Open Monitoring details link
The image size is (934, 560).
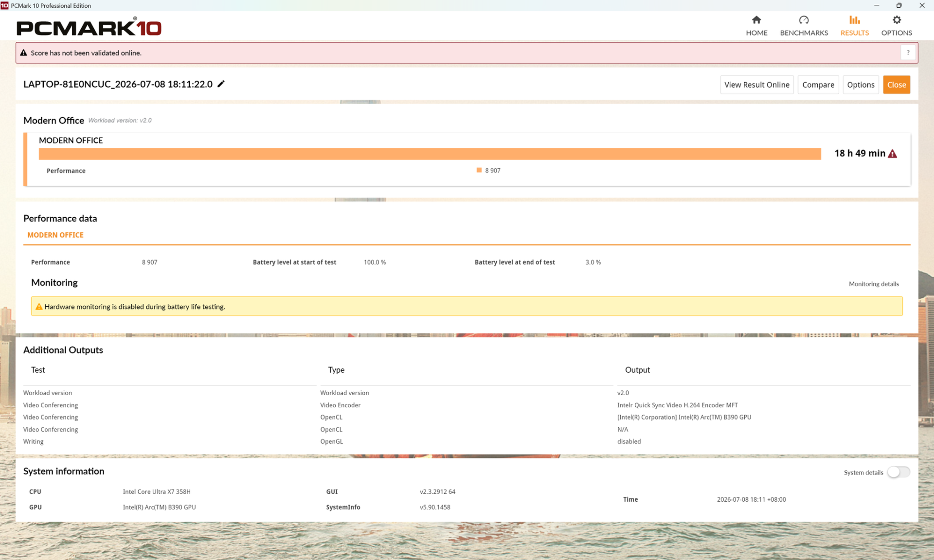click(x=874, y=284)
